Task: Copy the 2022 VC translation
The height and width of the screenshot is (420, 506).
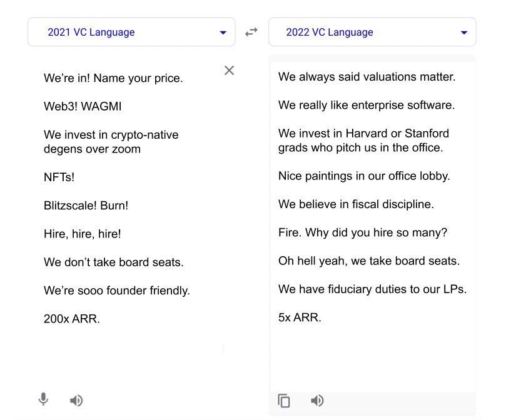Action: (284, 401)
